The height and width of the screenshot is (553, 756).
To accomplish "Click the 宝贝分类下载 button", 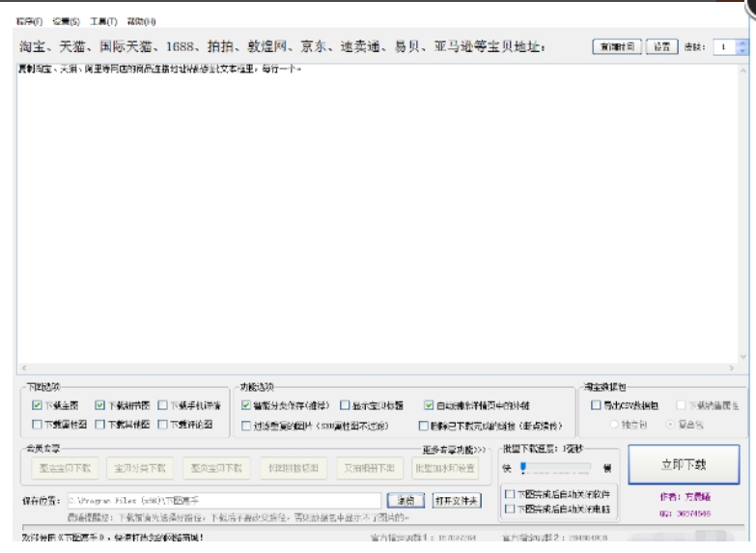I will click(140, 468).
